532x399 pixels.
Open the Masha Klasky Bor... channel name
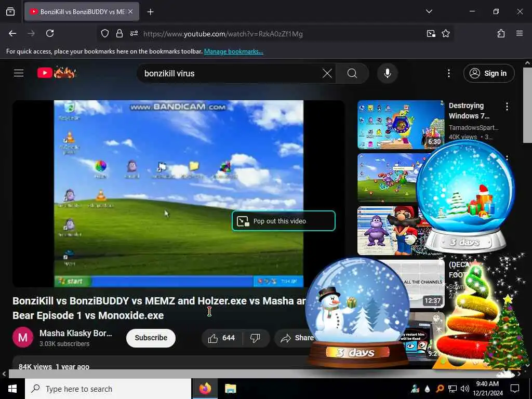76,333
